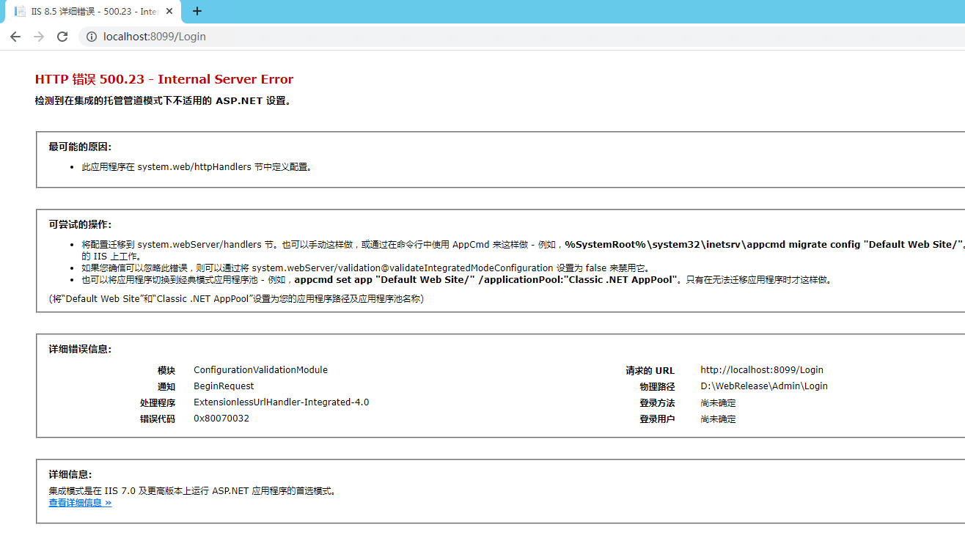
Task: Close the IIS 8.5 error tab
Action: pyautogui.click(x=170, y=12)
